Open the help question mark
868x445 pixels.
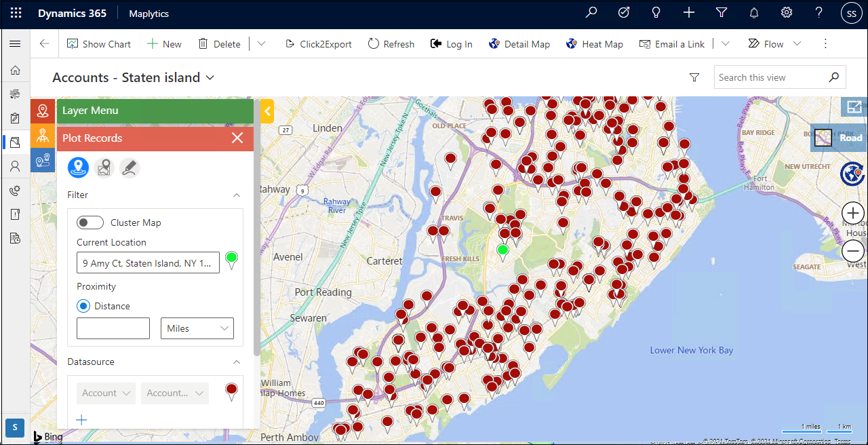[819, 13]
